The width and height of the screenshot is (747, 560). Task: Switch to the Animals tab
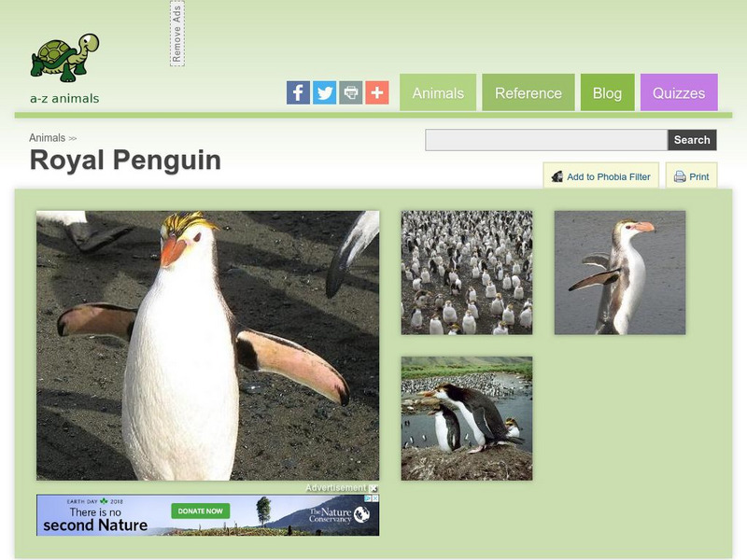pyautogui.click(x=438, y=93)
